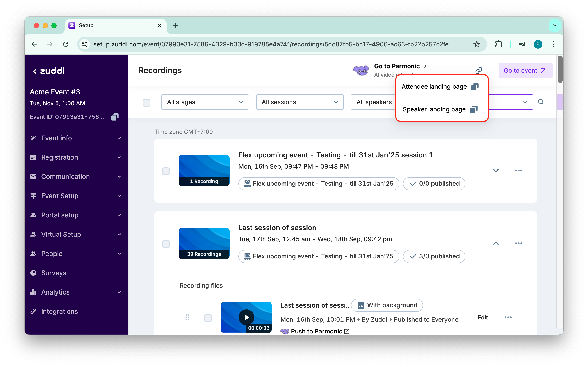The height and width of the screenshot is (367, 588).
Task: Open Surveys in the sidebar
Action: 54,273
